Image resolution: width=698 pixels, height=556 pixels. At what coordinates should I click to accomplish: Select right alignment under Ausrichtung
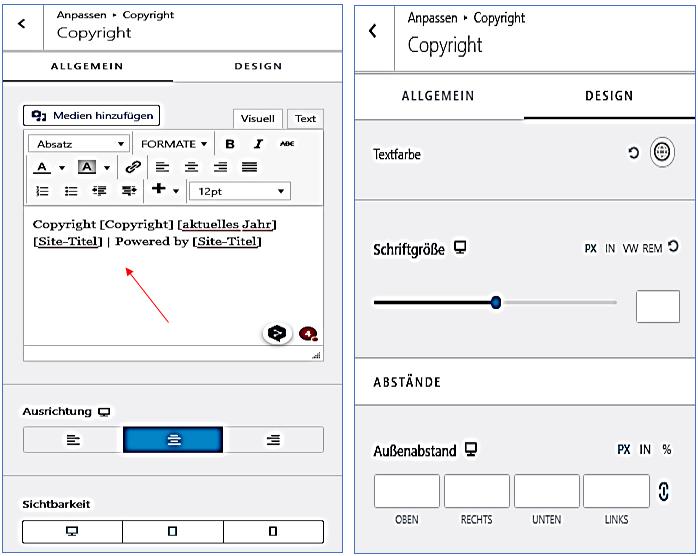[273, 440]
